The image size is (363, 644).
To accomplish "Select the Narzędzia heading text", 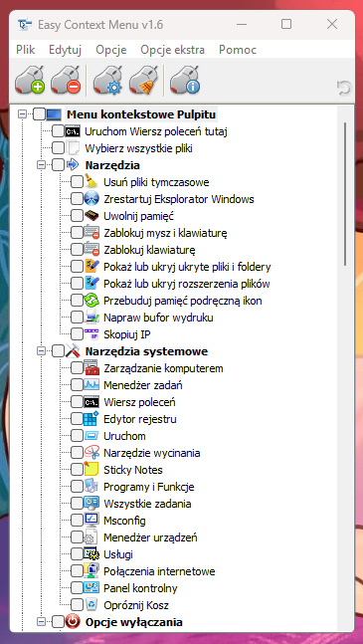I will pyautogui.click(x=112, y=165).
